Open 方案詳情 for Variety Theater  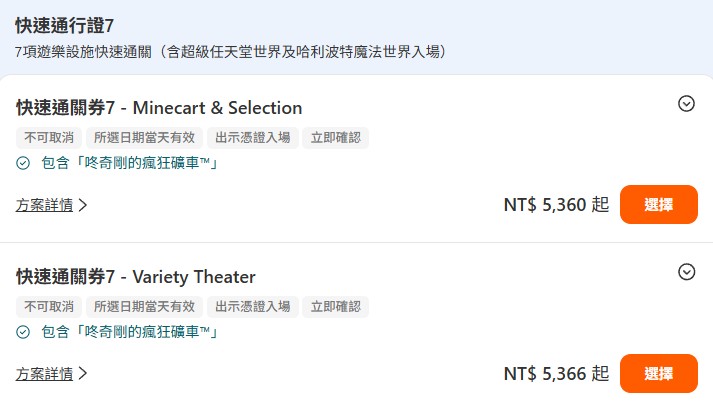pos(45,374)
